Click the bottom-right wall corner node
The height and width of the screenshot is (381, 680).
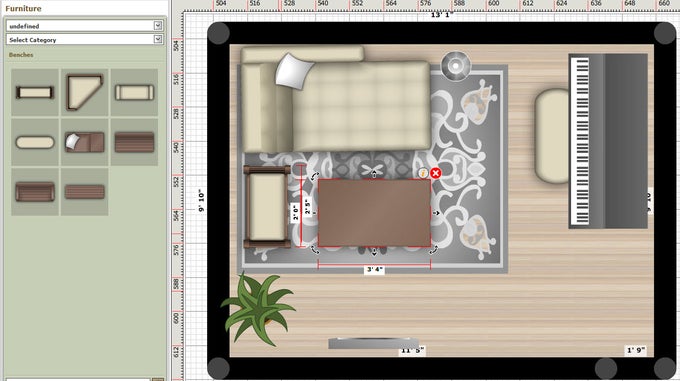(664, 368)
